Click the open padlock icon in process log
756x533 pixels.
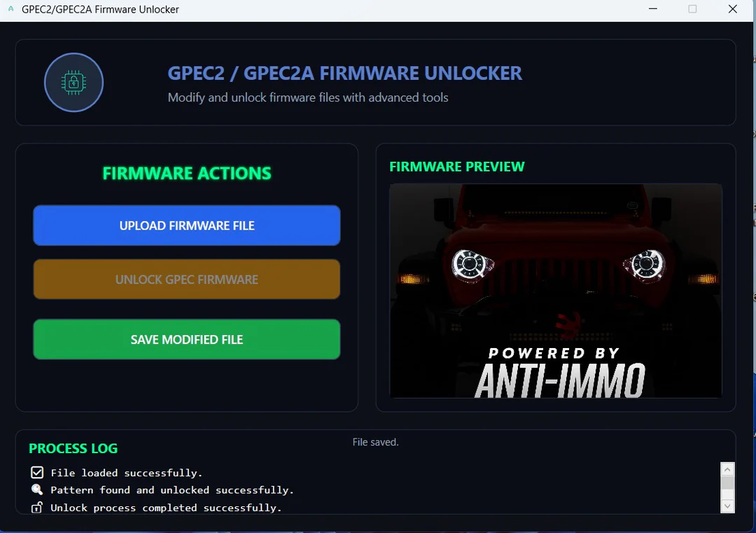(x=37, y=507)
